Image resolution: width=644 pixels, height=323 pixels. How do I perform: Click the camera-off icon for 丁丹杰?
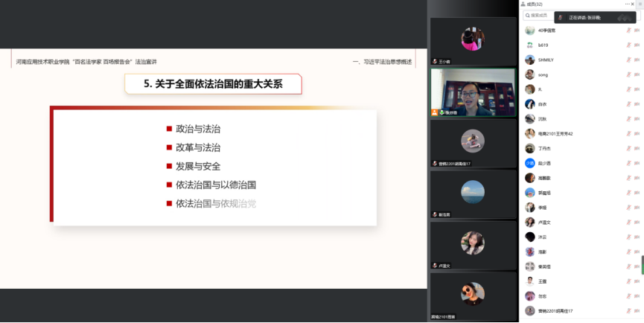(x=637, y=148)
